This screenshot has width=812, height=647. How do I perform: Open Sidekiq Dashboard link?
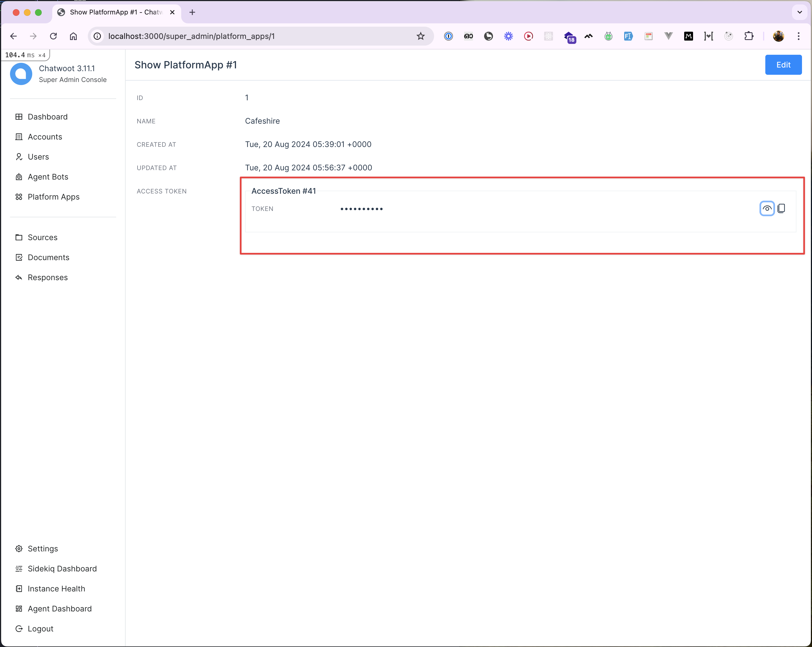tap(62, 568)
